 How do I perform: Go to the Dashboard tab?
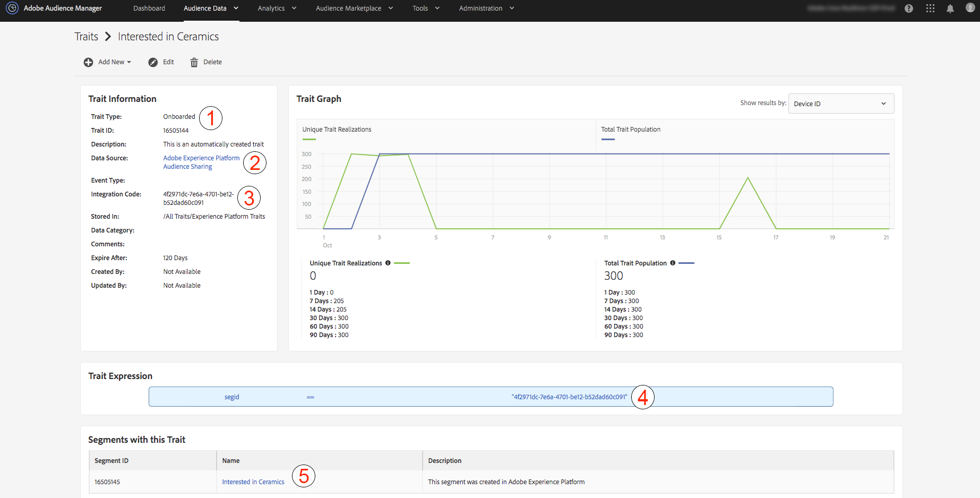click(149, 8)
